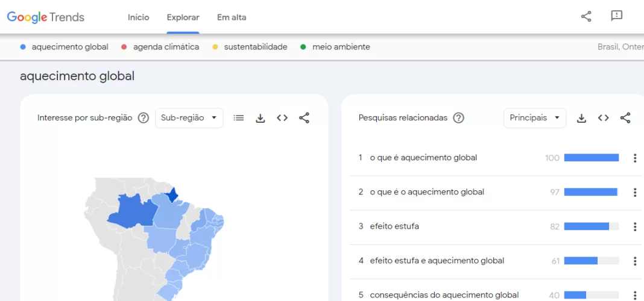The height and width of the screenshot is (301, 644).
Task: Open help icon for Pesquisas relacionadas
Action: [458, 118]
